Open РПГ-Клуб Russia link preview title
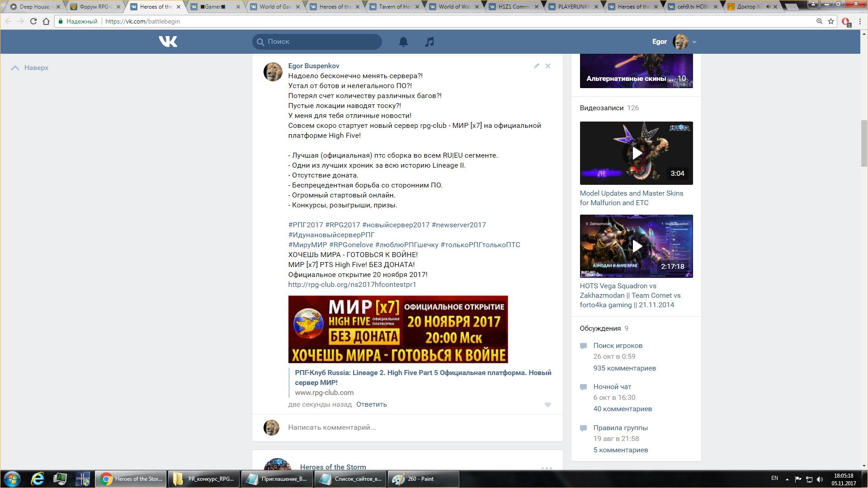868x488 pixels. pos(423,378)
